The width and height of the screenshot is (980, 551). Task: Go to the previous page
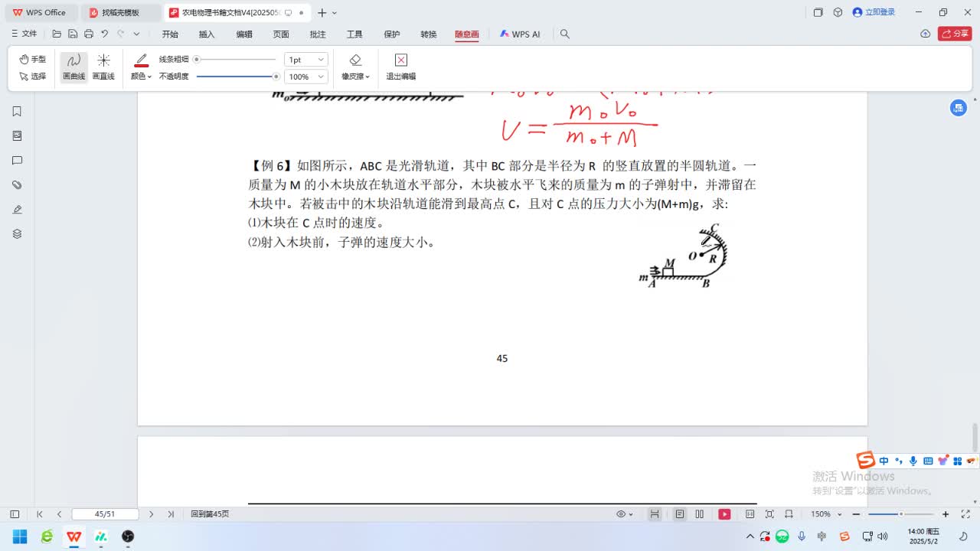(x=59, y=514)
